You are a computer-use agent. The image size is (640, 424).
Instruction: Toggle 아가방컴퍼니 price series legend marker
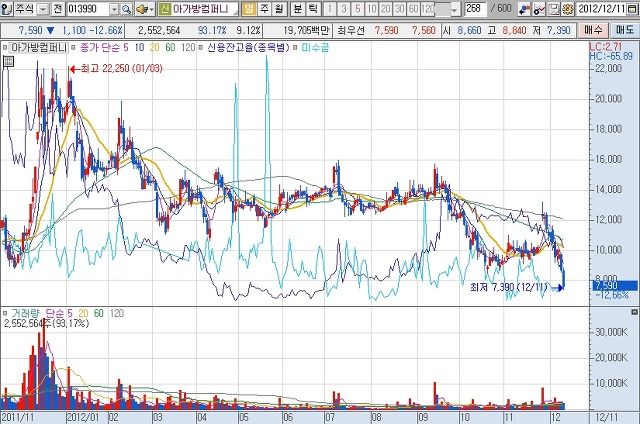(x=5, y=48)
